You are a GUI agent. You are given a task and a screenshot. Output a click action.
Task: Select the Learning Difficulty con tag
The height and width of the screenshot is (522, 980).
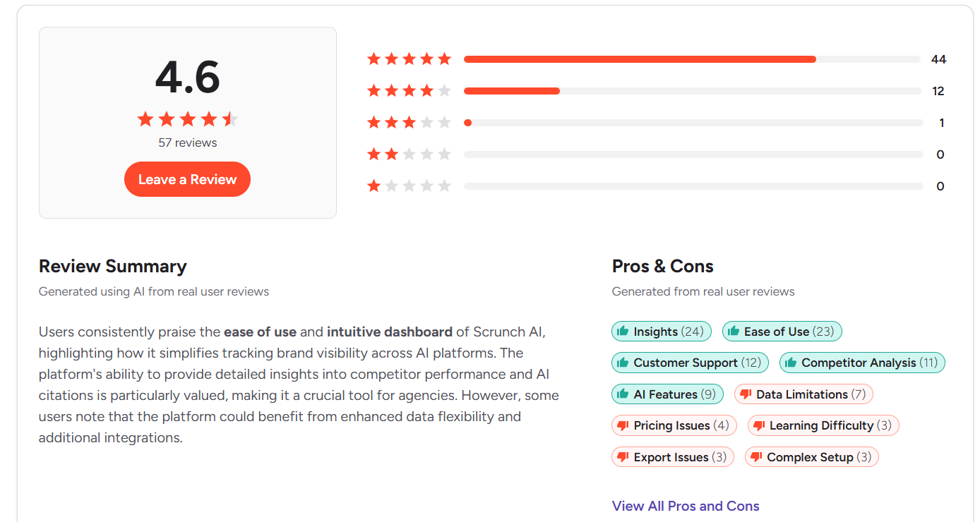click(823, 425)
